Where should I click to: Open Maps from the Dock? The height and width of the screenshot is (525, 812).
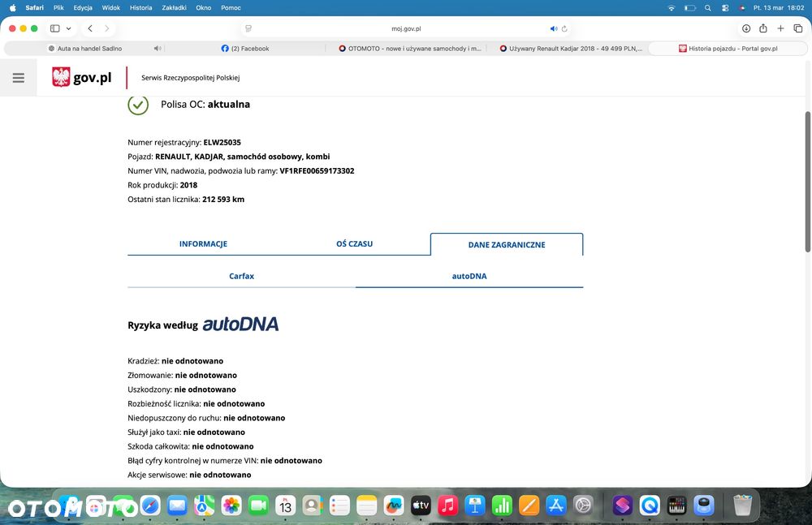(205, 506)
